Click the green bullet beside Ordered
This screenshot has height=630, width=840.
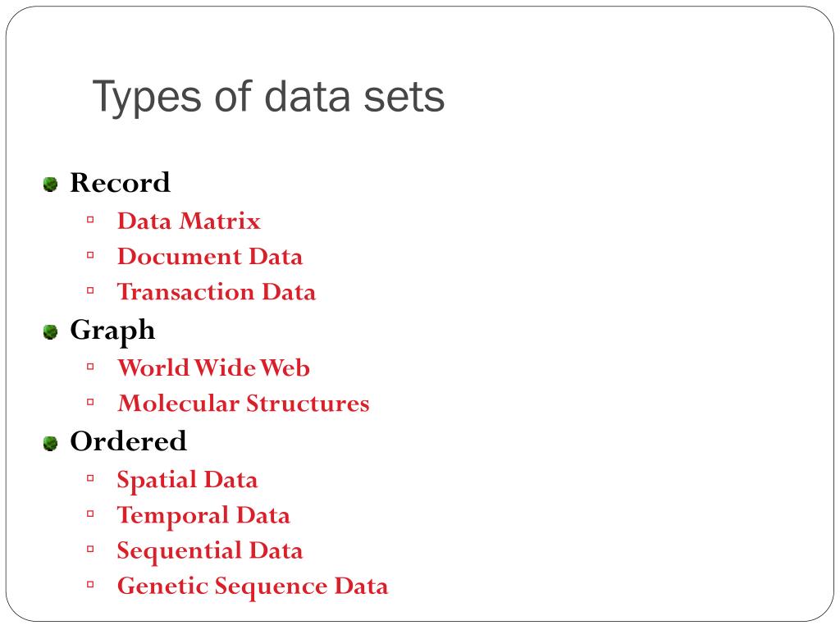tap(50, 444)
